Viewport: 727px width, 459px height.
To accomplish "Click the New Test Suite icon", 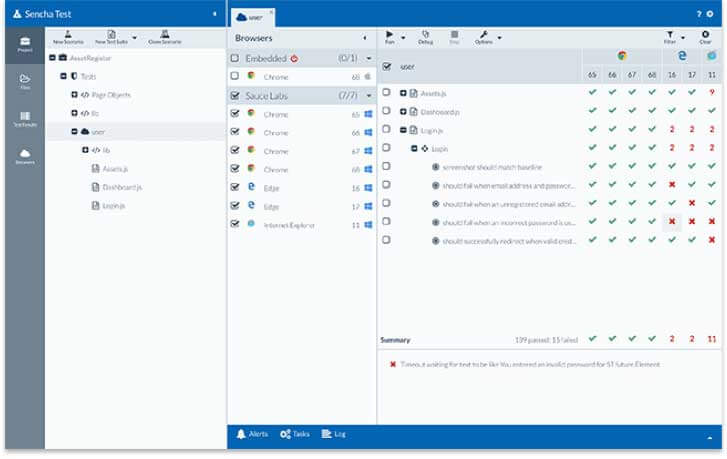I will tap(111, 34).
